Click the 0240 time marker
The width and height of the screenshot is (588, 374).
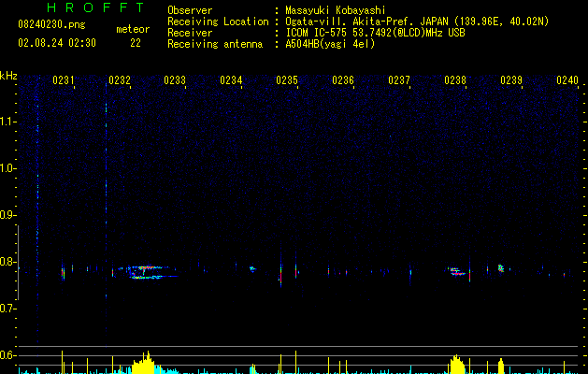567,80
